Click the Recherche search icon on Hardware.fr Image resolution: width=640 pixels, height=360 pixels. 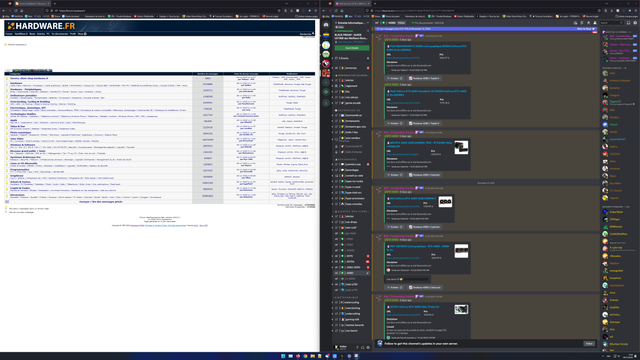(x=313, y=34)
